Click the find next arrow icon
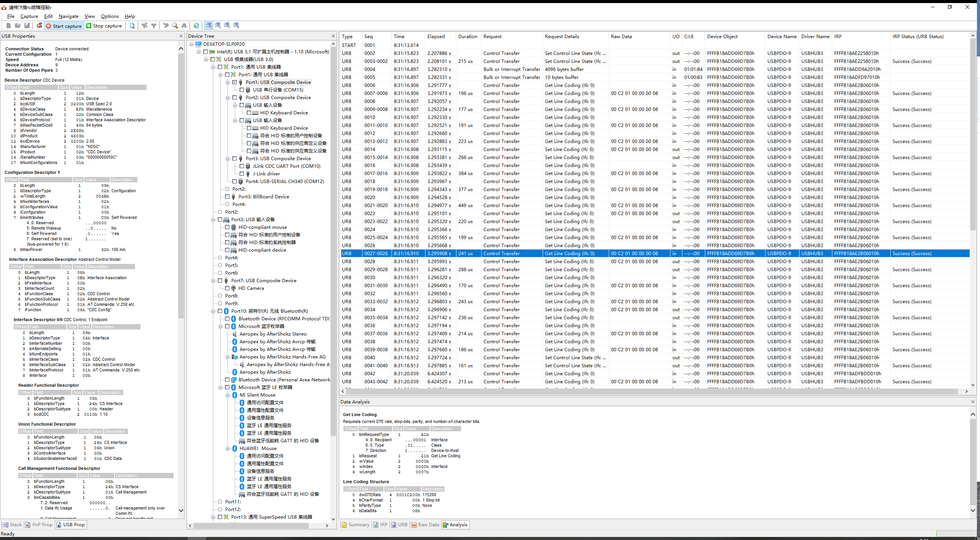 (x=184, y=26)
